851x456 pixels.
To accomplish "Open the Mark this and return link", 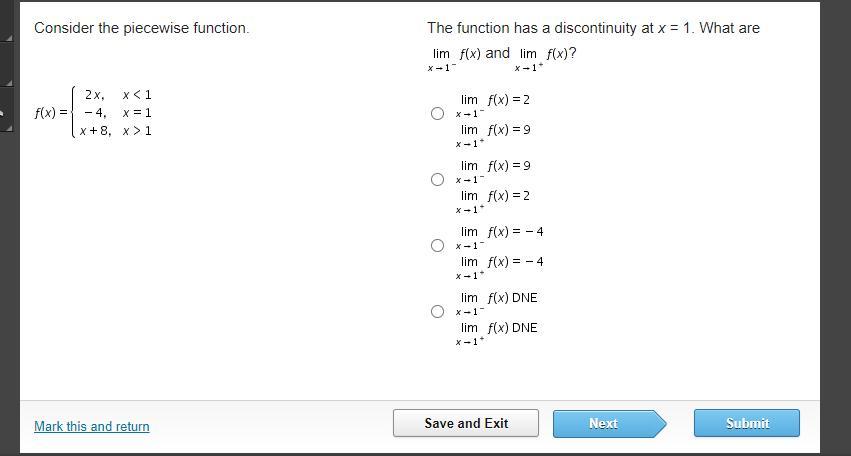I will (x=92, y=426).
